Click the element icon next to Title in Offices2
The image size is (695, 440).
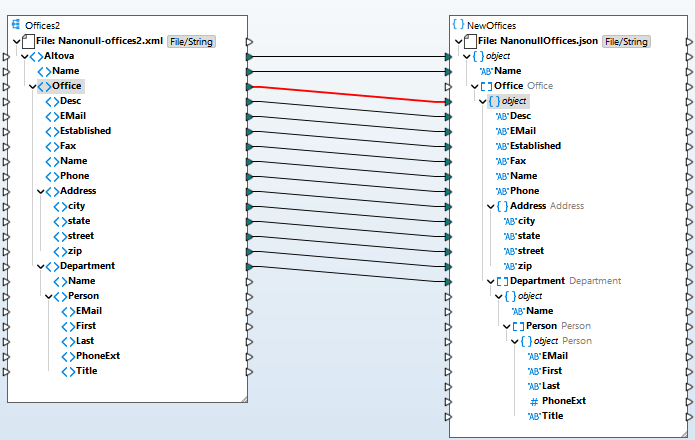(67, 371)
